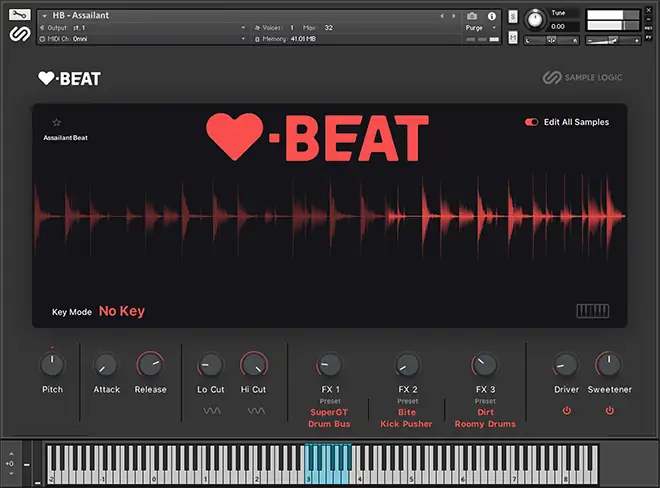Open the Purge dropdown menu
The width and height of the screenshot is (660, 488).
[481, 28]
